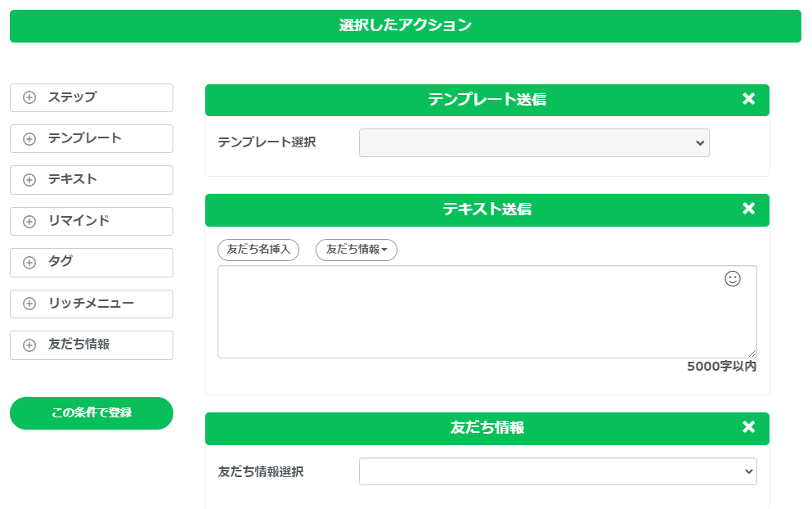Screen dimensions: 812x509
Task: Click the plus icon beside タグ
Action: (29, 263)
